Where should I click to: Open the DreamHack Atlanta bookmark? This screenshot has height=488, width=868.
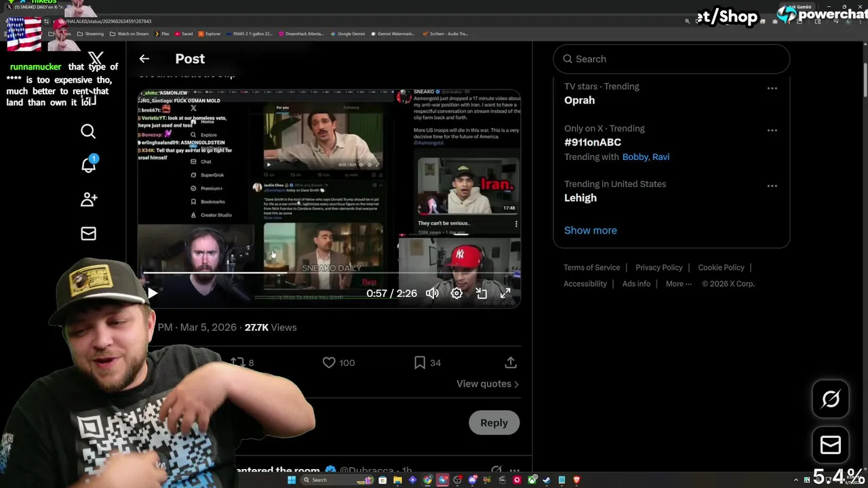pyautogui.click(x=300, y=33)
